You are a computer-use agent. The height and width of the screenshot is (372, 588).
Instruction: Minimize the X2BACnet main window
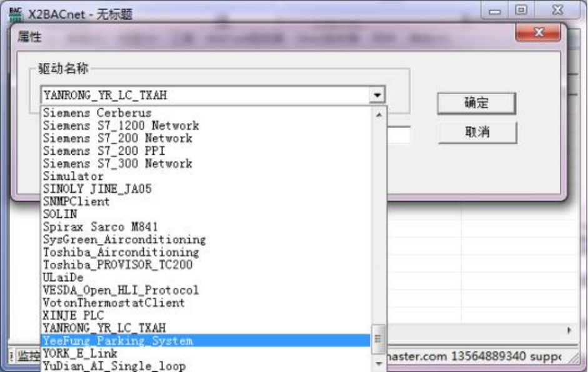tap(495, 11)
